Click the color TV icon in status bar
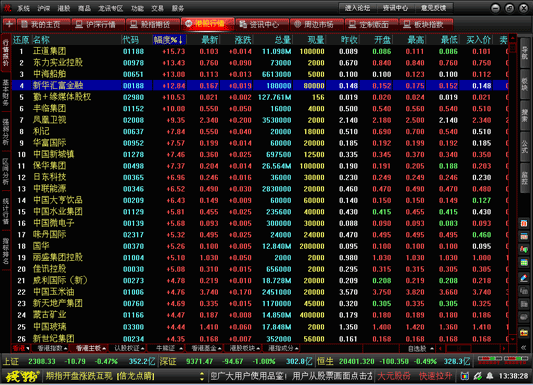This screenshot has height=385, width=533. pos(465,376)
